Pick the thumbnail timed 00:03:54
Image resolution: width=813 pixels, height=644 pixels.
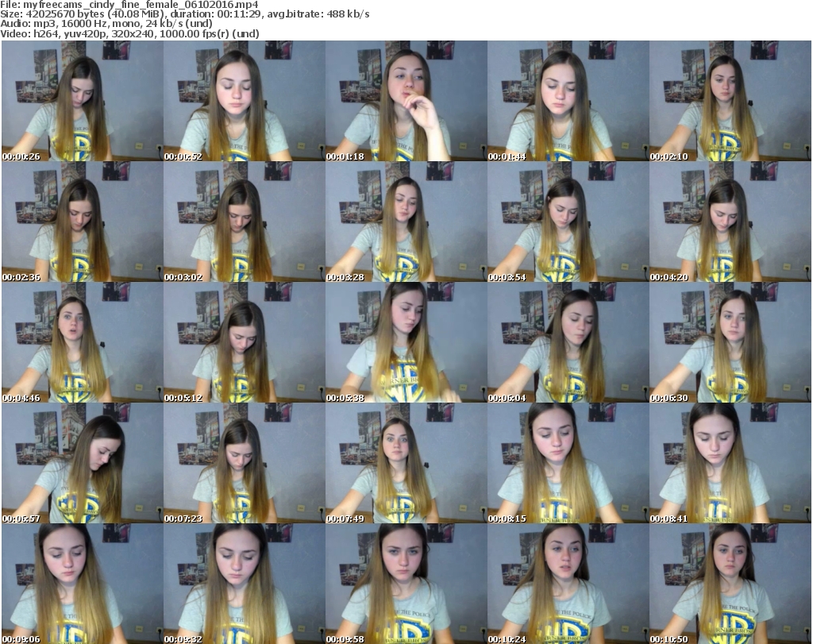click(x=568, y=222)
